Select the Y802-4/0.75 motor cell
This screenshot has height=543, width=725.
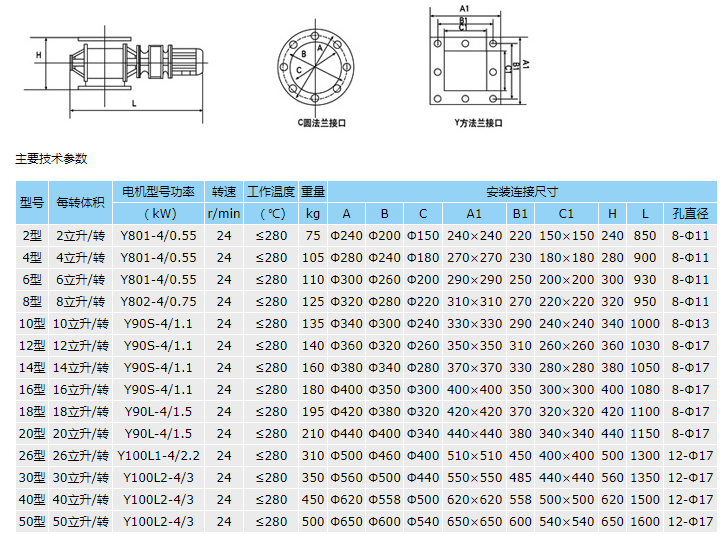click(158, 302)
